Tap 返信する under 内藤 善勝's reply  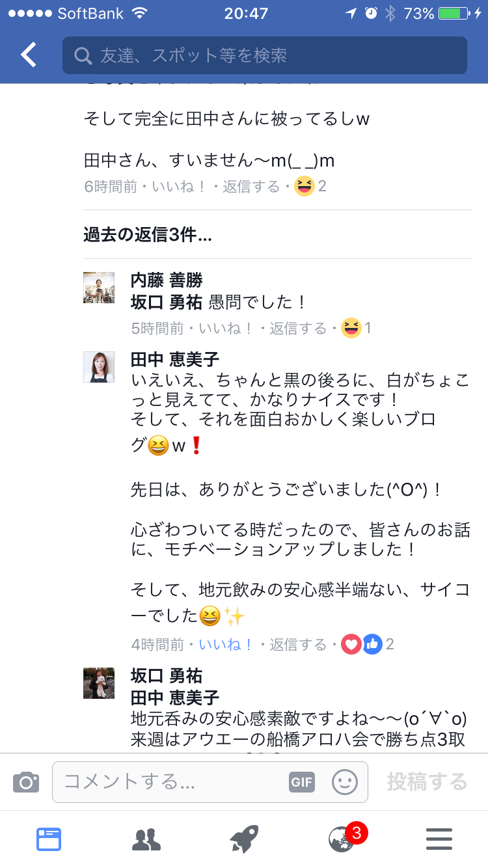click(298, 328)
